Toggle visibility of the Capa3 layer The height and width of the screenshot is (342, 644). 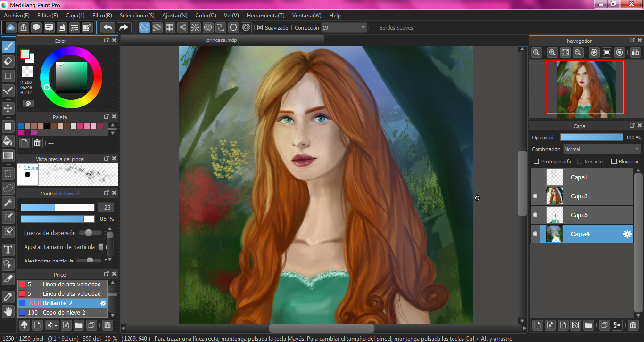point(535,196)
